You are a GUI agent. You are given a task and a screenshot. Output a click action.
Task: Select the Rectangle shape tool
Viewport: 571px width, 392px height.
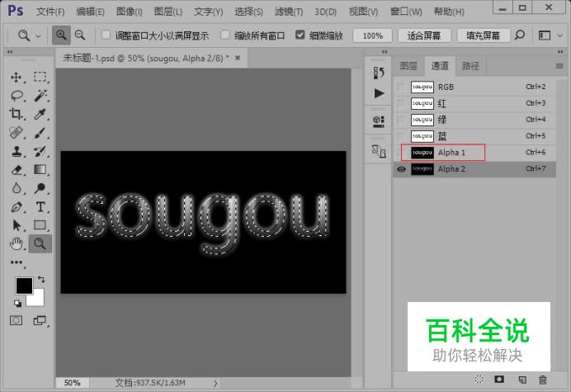(x=40, y=225)
